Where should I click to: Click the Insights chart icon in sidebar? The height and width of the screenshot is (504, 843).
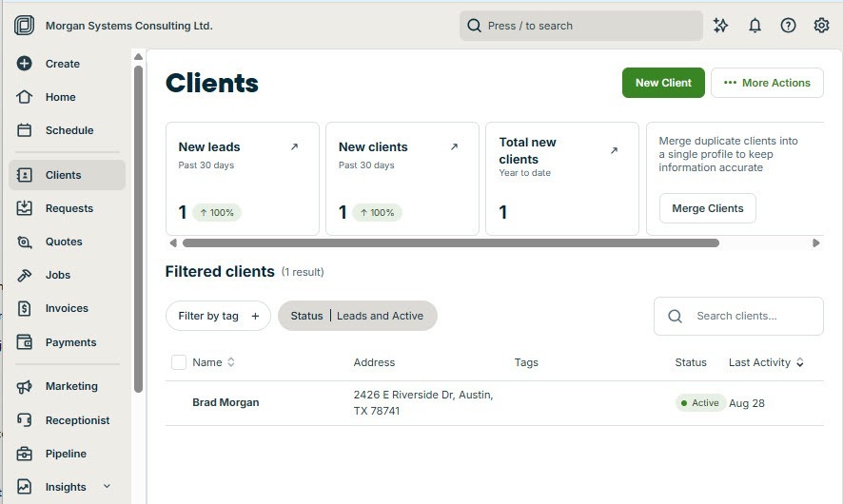click(x=24, y=487)
